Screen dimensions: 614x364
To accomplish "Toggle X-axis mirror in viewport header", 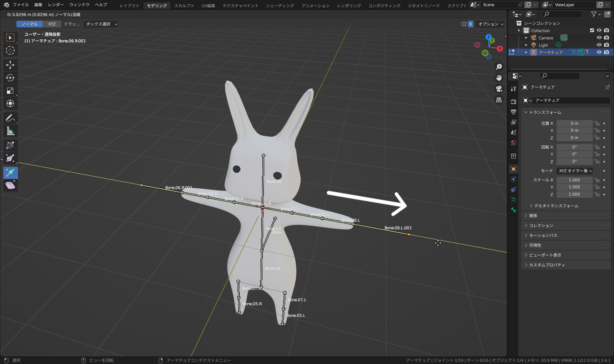I will pyautogui.click(x=471, y=24).
